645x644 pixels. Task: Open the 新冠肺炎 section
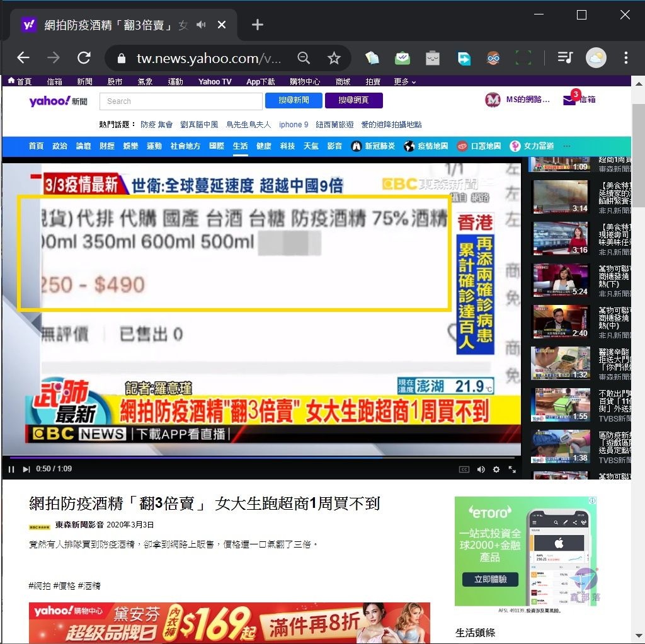(x=373, y=146)
